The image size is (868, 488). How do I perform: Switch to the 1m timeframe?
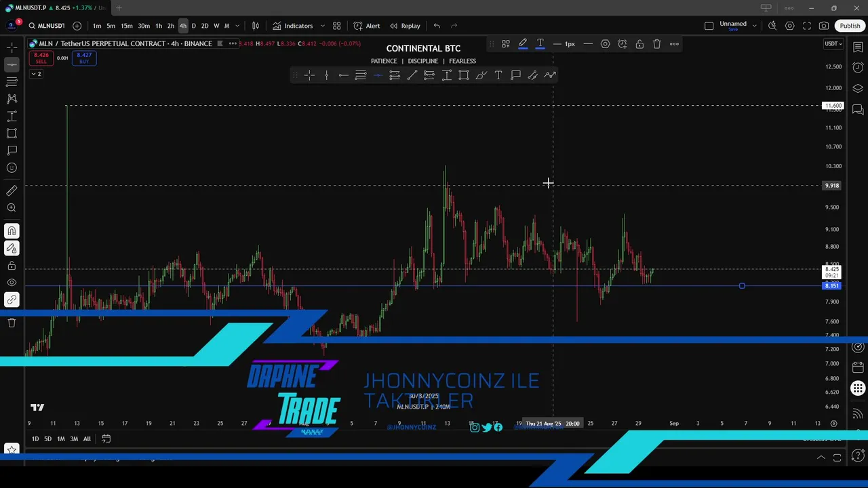point(97,26)
